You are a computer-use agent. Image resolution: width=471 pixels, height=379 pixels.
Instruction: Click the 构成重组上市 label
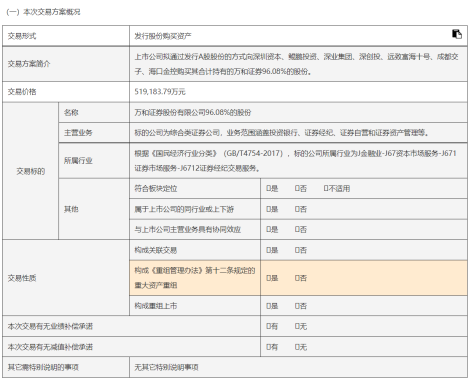tap(156, 306)
